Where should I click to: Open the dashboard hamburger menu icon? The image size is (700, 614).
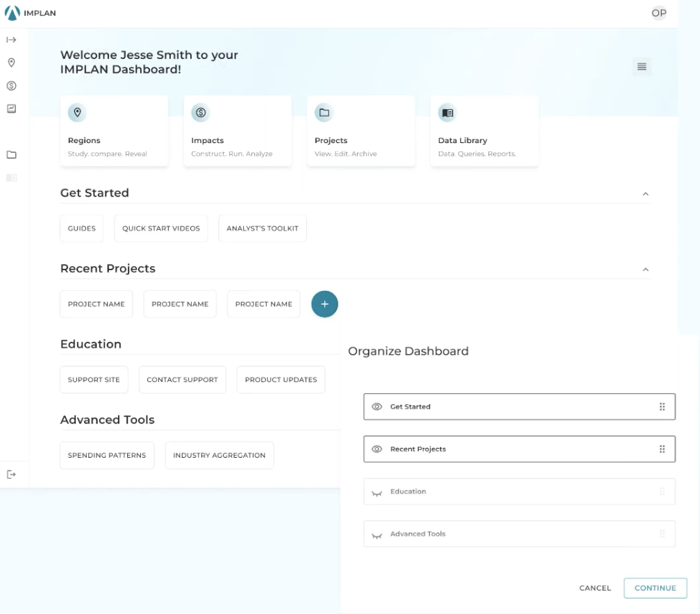tap(642, 67)
